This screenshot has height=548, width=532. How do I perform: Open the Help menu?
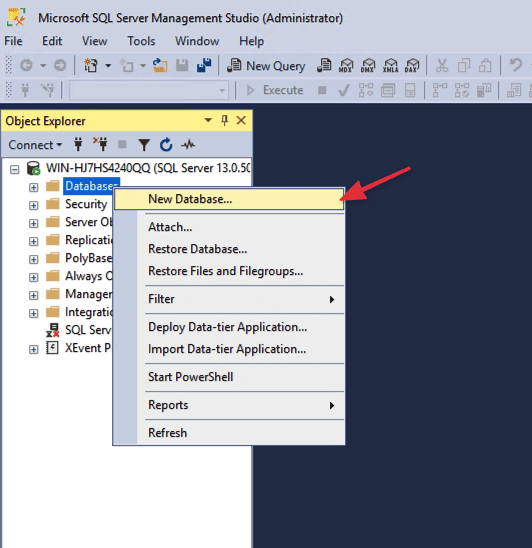[251, 41]
